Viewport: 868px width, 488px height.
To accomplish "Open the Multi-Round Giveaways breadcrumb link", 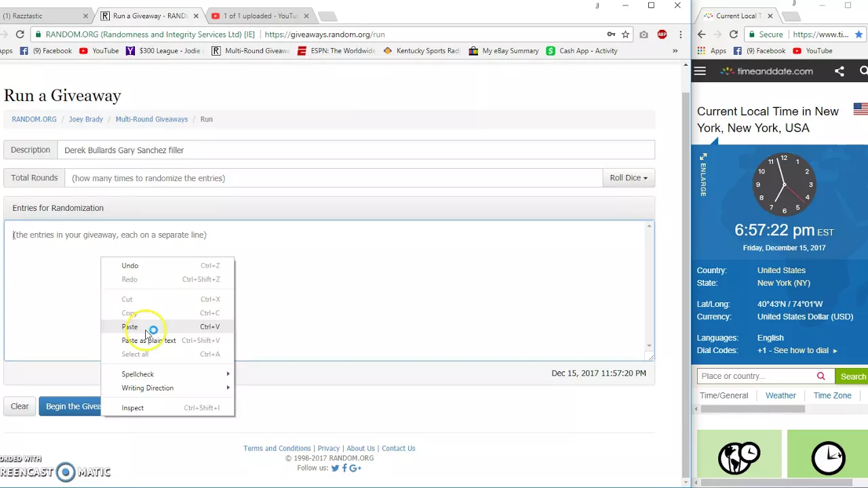I will (151, 119).
